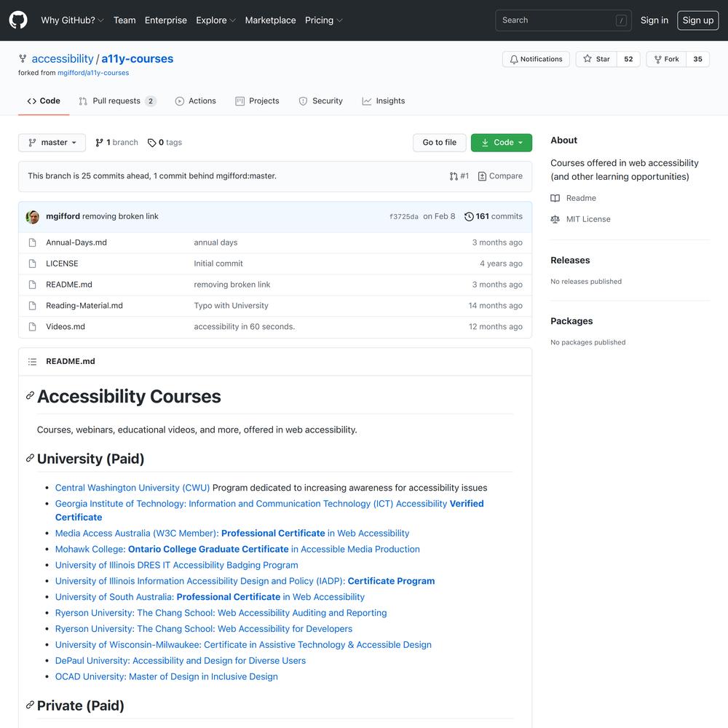Open OCAD University Master of Design link

pos(167,677)
